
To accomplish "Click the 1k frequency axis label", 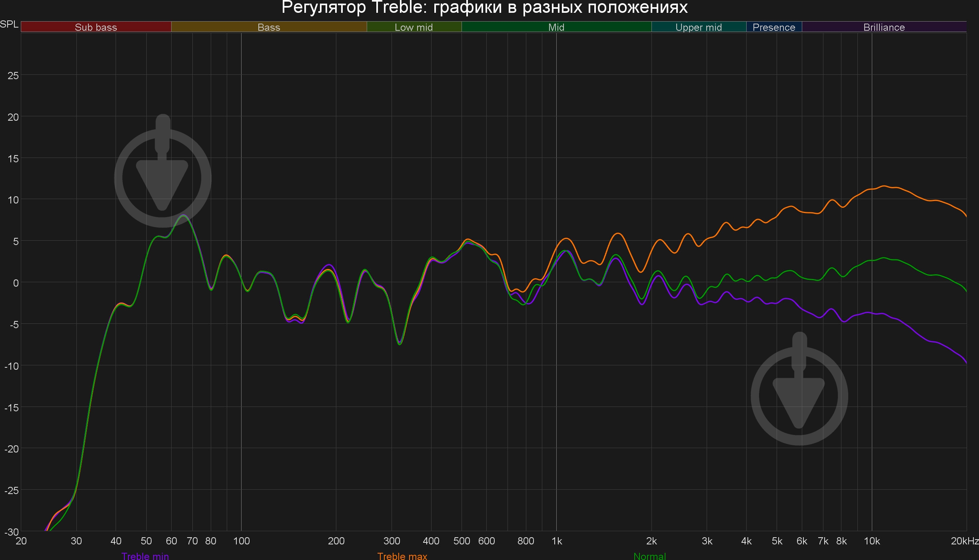I will (x=557, y=541).
